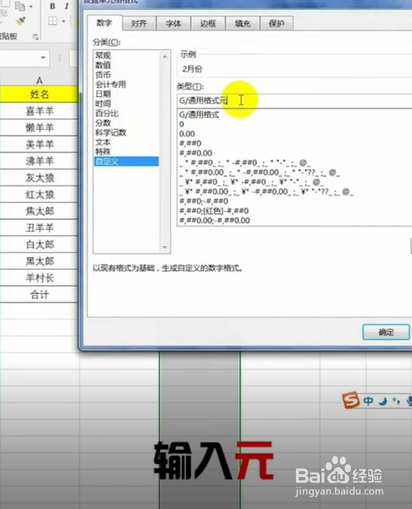Choose G/通用格式 in type list
The width and height of the screenshot is (412, 509).
[x=199, y=115]
